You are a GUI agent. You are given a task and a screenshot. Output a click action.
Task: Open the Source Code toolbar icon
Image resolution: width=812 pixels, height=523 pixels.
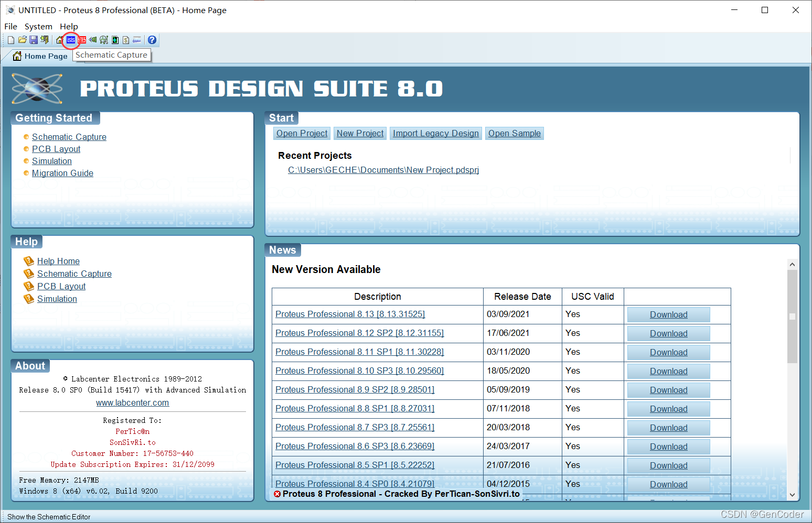click(x=137, y=40)
